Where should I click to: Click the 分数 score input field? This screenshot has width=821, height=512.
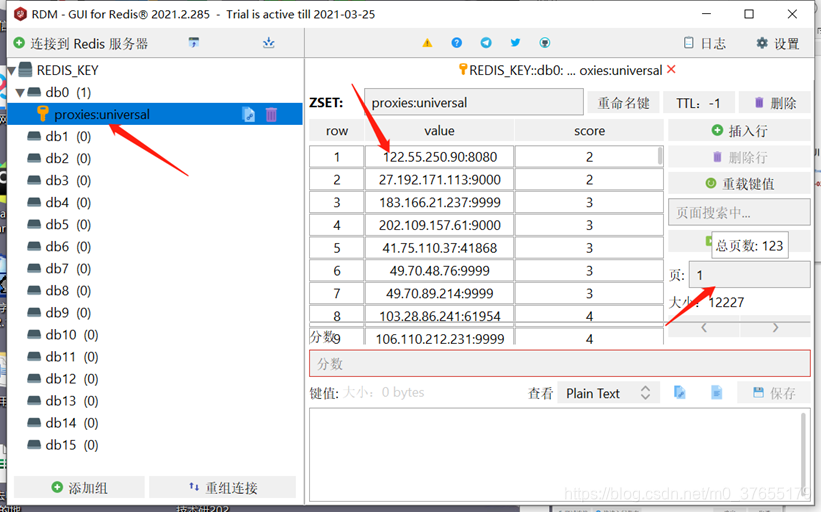(560, 364)
